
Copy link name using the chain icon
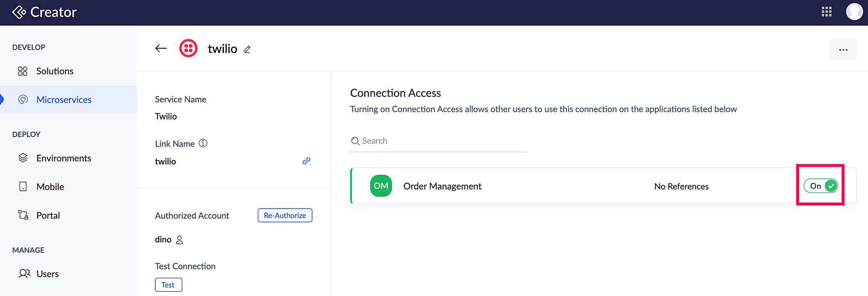[306, 161]
